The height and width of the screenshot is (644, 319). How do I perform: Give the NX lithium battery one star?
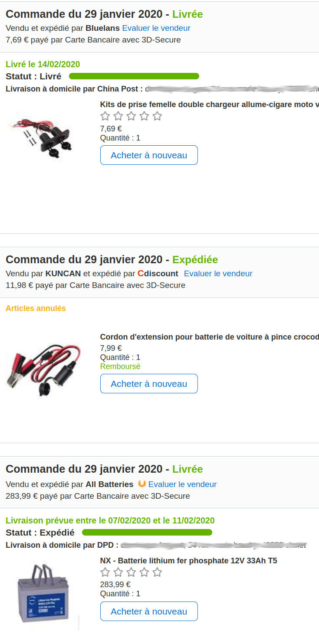105,572
